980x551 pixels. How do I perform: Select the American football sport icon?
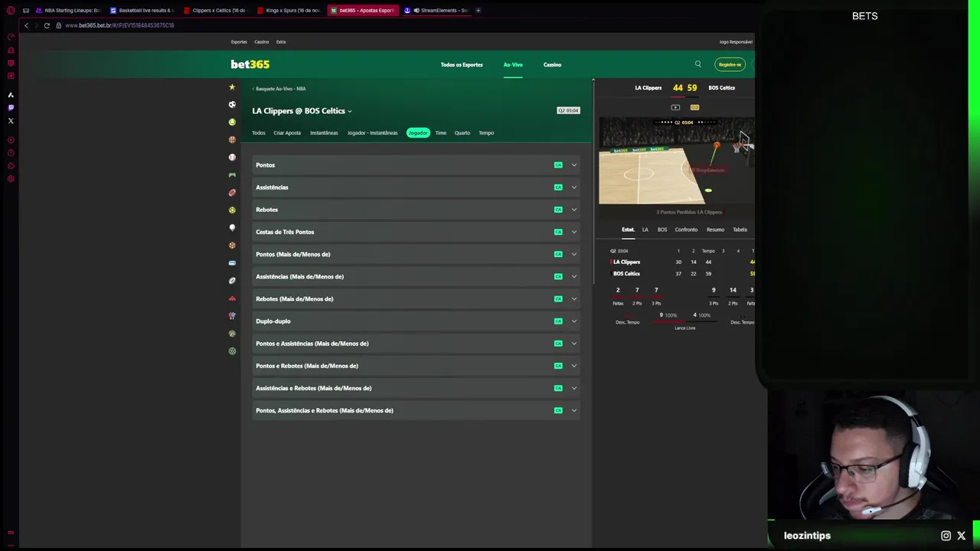[232, 193]
